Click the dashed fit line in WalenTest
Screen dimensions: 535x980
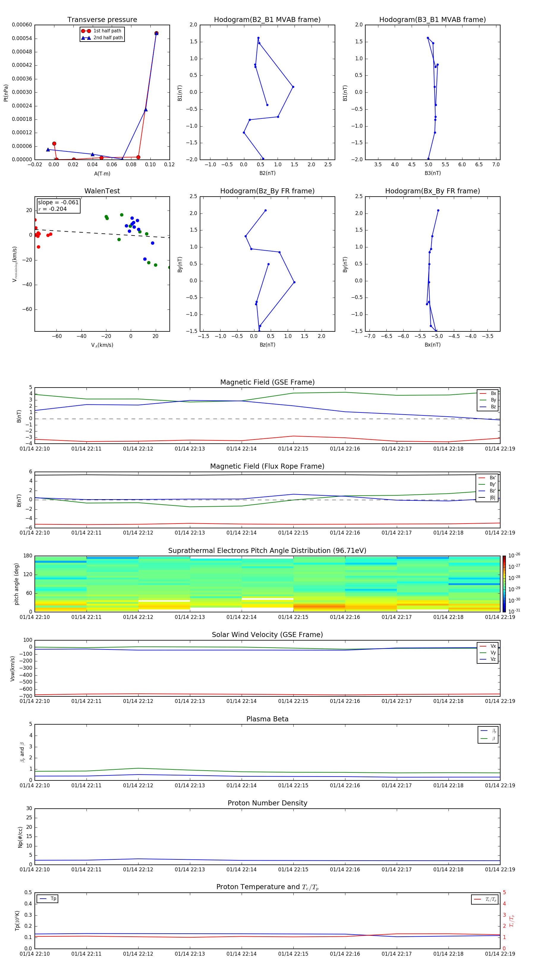[x=102, y=233]
